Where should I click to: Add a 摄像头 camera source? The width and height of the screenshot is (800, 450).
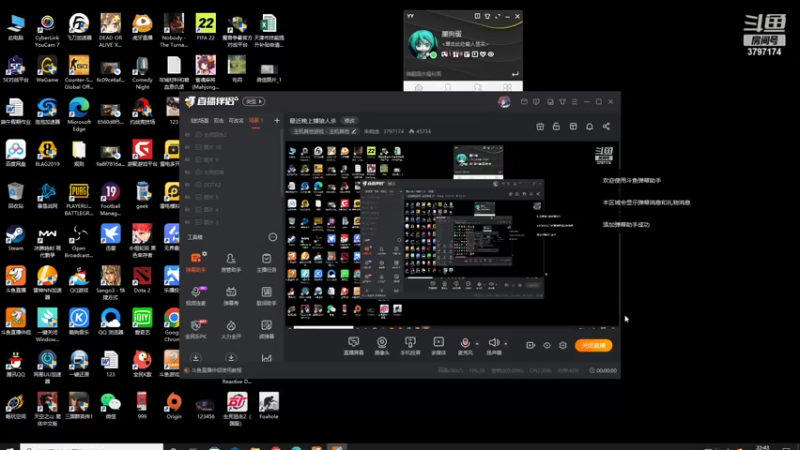point(382,345)
